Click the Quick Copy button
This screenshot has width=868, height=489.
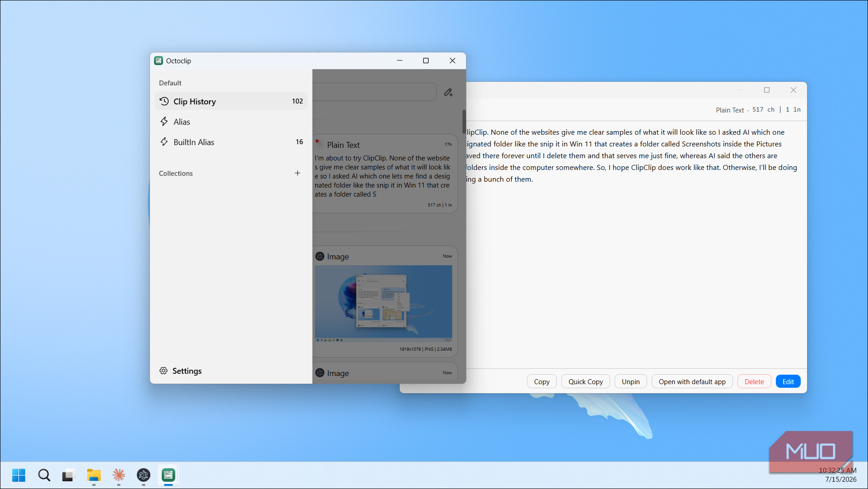tap(585, 381)
